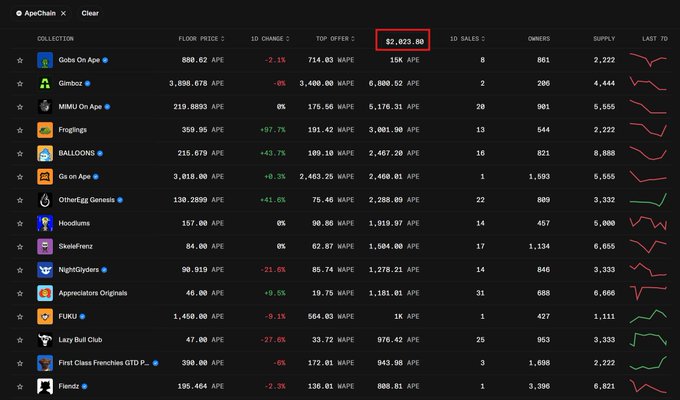Open OtherEgg Genesis flame avatar
This screenshot has height=400, width=680.
(x=45, y=200)
